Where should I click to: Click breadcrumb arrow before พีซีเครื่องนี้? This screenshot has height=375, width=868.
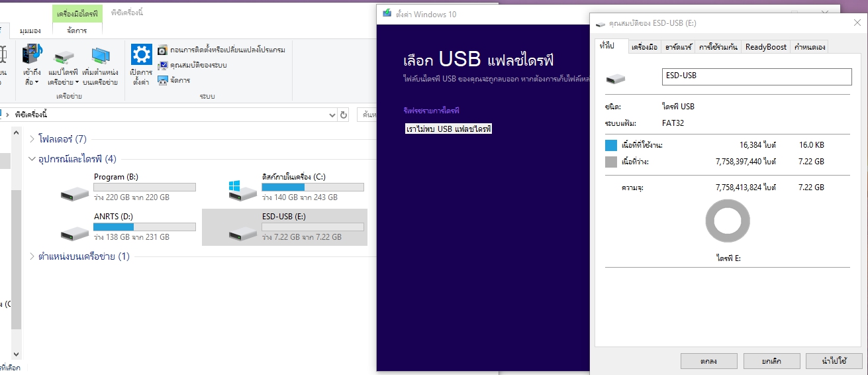tap(8, 115)
